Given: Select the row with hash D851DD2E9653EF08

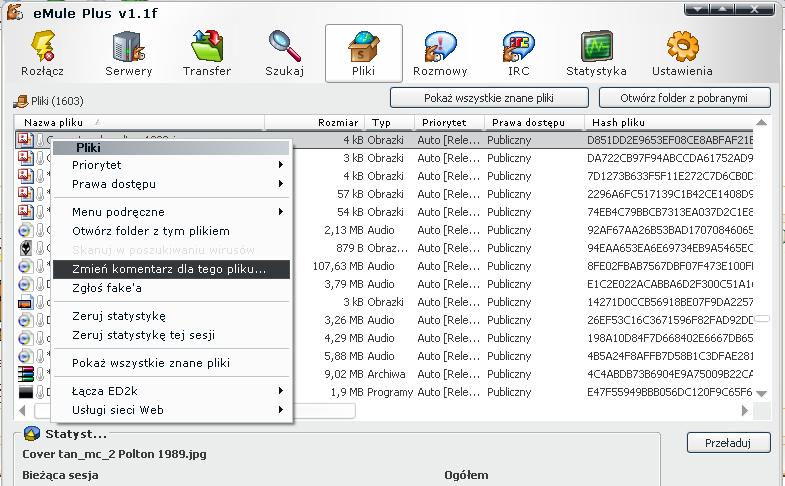Looking at the screenshot, I should click(384, 140).
